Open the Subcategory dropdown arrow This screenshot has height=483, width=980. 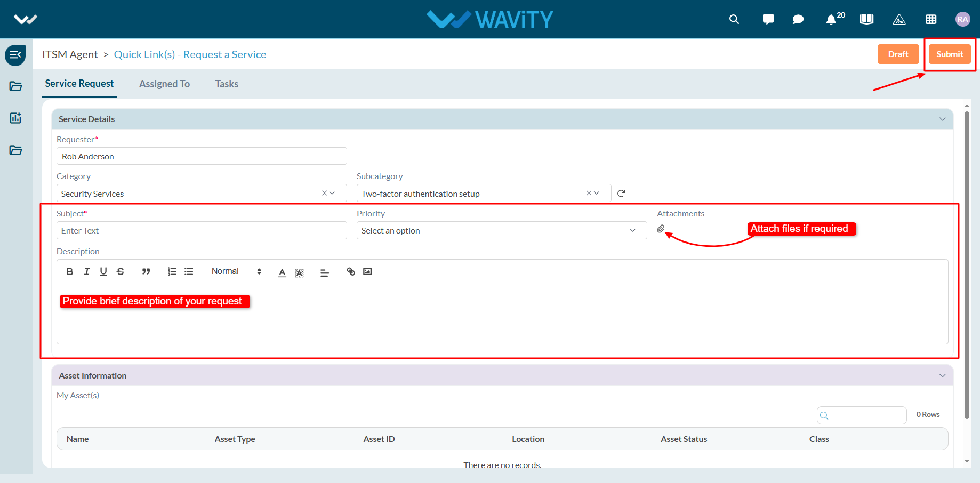click(597, 193)
